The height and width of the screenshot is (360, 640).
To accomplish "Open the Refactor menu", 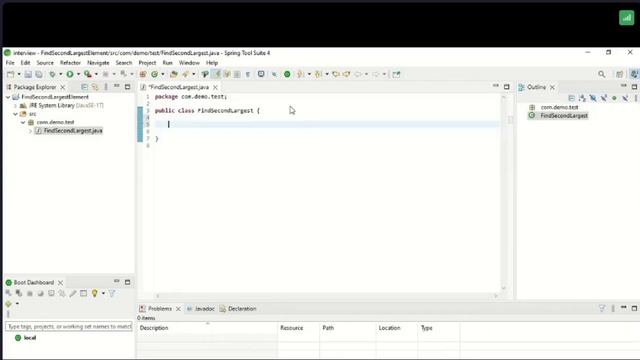I will click(x=70, y=63).
